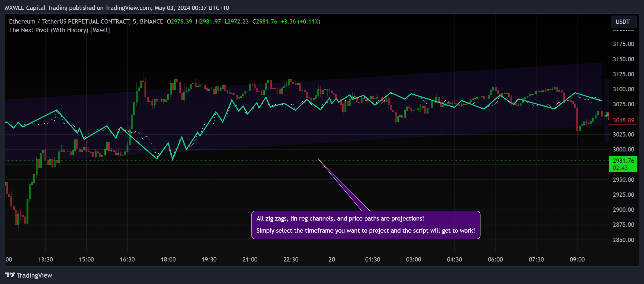
Task: Click the 3100.00 price axis label
Action: point(623,89)
